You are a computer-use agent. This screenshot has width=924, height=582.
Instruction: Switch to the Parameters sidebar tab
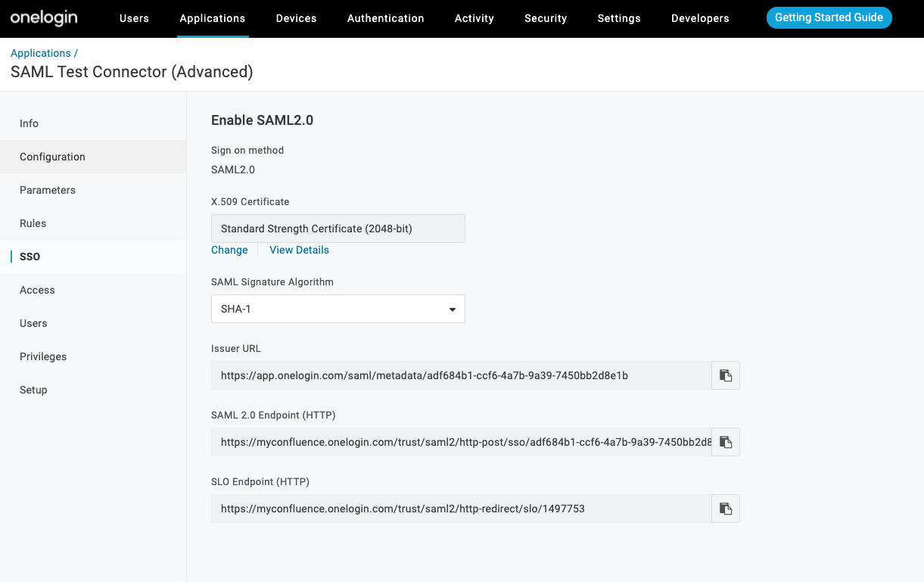pos(93,190)
